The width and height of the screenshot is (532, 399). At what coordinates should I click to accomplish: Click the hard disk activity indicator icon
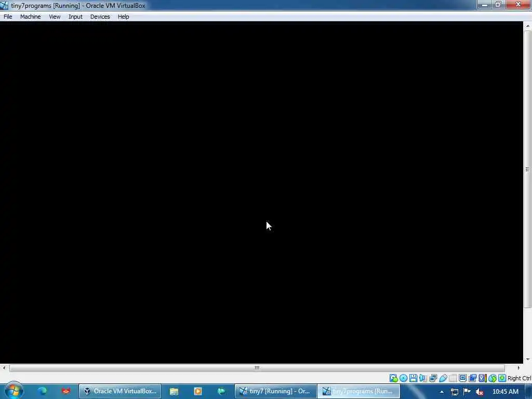[394, 378]
